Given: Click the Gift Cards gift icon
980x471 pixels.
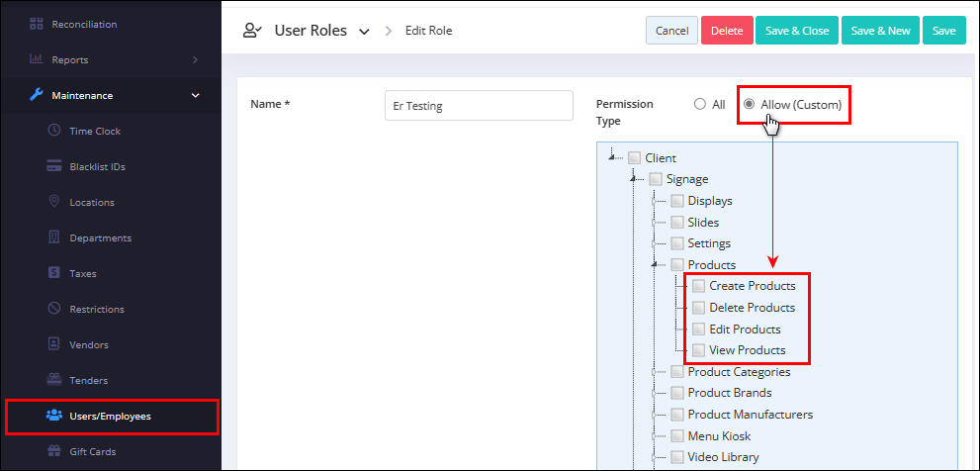Looking at the screenshot, I should coord(54,451).
